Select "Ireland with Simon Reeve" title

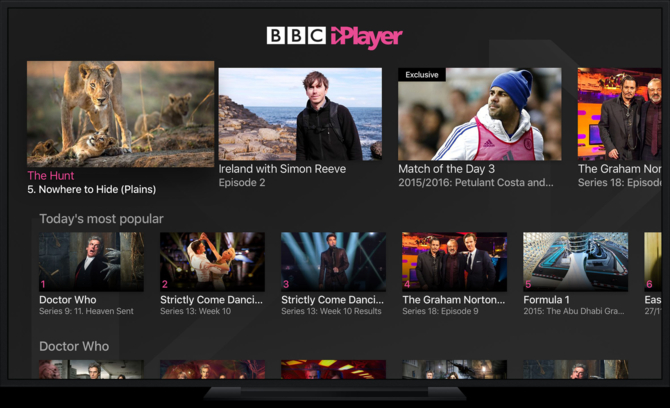282,169
